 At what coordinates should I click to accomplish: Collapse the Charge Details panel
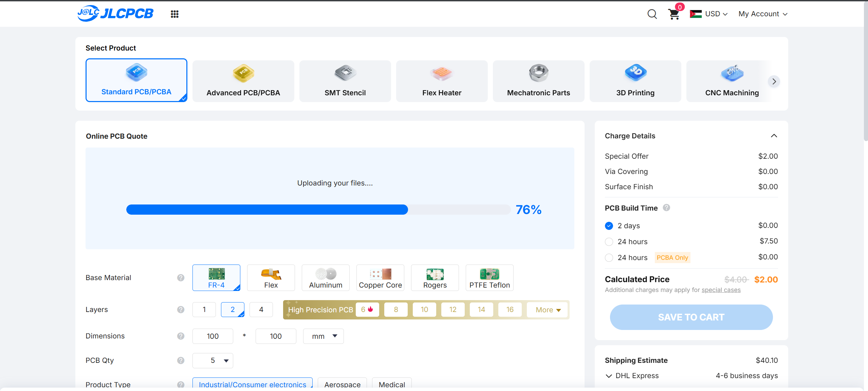774,136
